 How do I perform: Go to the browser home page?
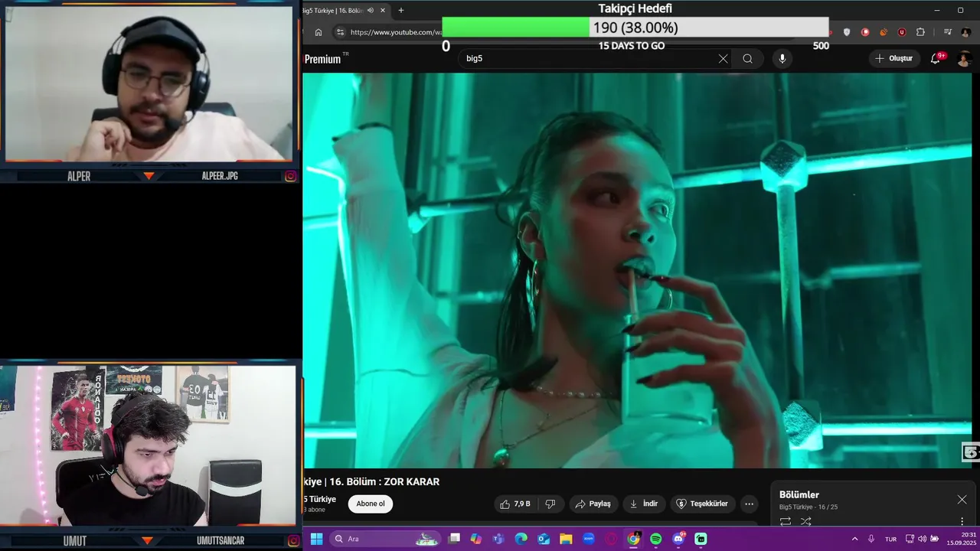pos(318,32)
